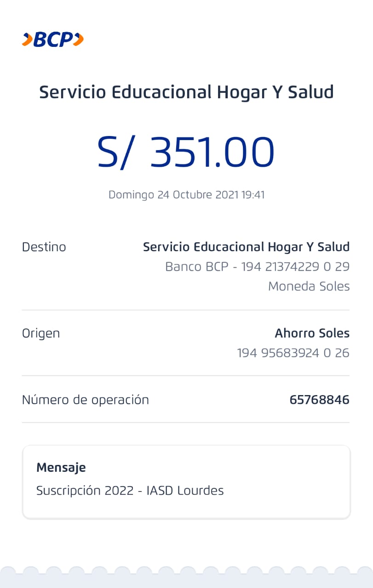Select operation number 65768846
This screenshot has height=588, width=373.
319,400
